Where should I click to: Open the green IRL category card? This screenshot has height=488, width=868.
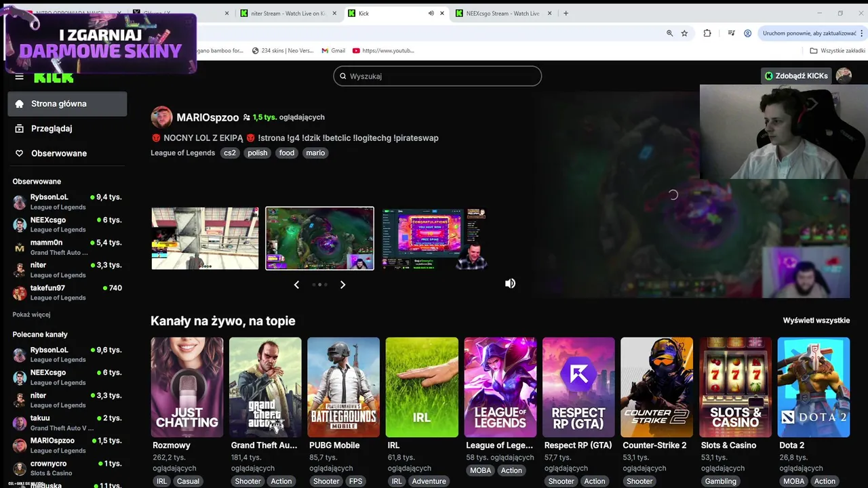point(422,387)
